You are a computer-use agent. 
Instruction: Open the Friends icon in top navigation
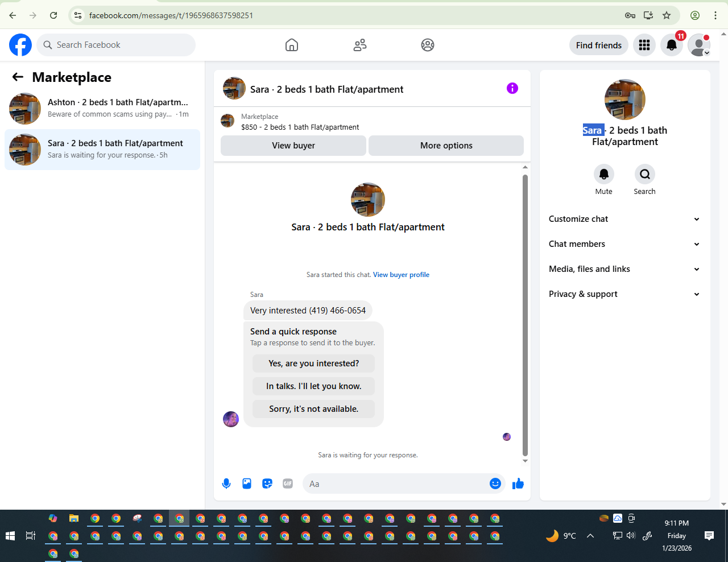click(x=360, y=45)
